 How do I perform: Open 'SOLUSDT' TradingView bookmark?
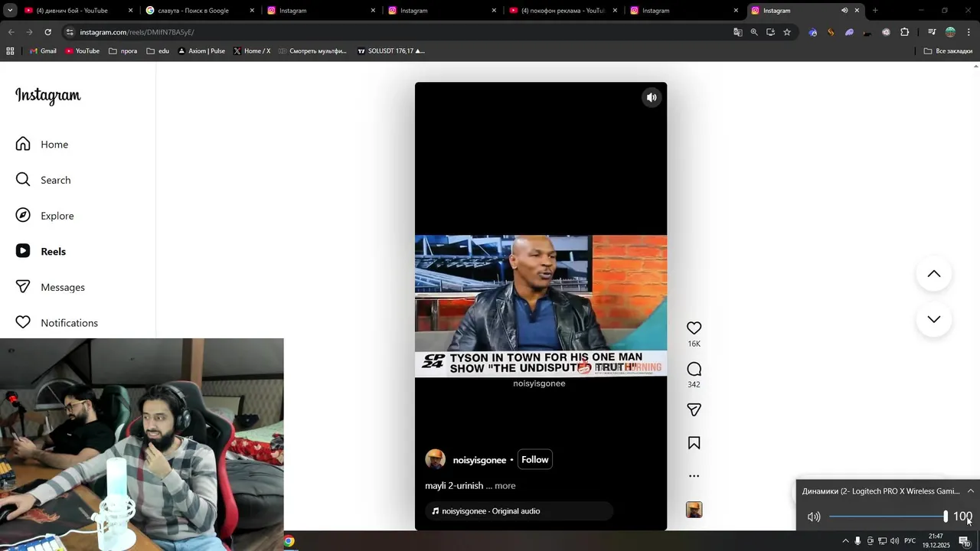click(390, 51)
